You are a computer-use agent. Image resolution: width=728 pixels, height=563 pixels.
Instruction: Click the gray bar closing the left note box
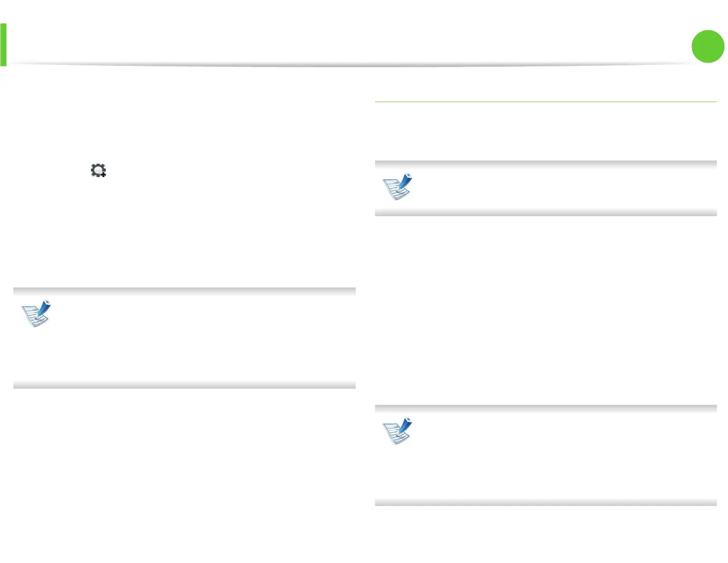click(x=184, y=385)
